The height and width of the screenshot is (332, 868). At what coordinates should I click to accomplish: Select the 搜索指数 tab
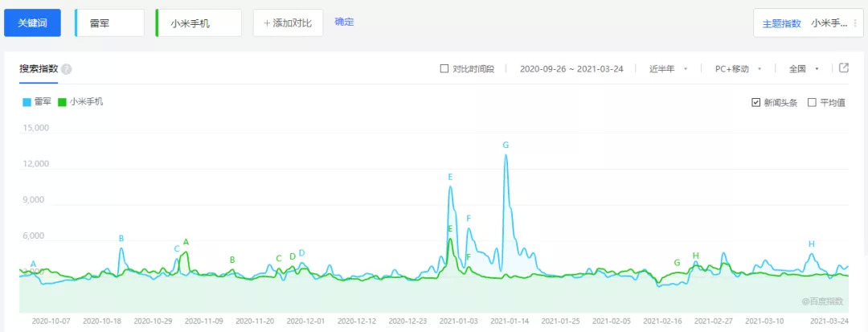click(x=39, y=69)
